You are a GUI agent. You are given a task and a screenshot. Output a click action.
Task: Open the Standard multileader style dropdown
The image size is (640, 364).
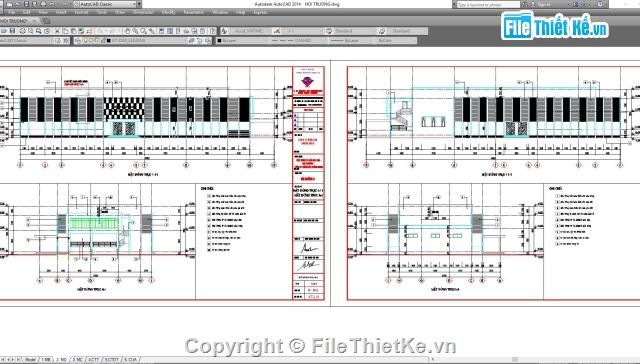coord(408,31)
